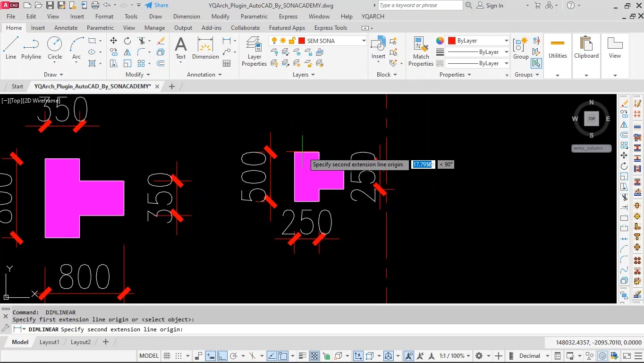
Task: Click the Sign In button
Action: (x=490, y=5)
